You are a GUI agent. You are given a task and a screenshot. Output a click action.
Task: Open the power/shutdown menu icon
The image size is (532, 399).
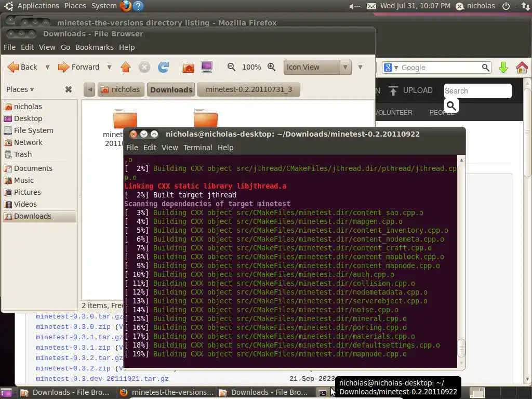point(506,6)
